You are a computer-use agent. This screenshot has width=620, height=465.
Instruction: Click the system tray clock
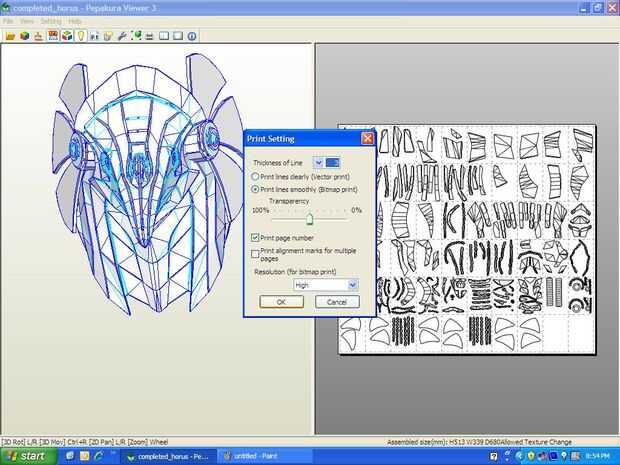point(597,456)
